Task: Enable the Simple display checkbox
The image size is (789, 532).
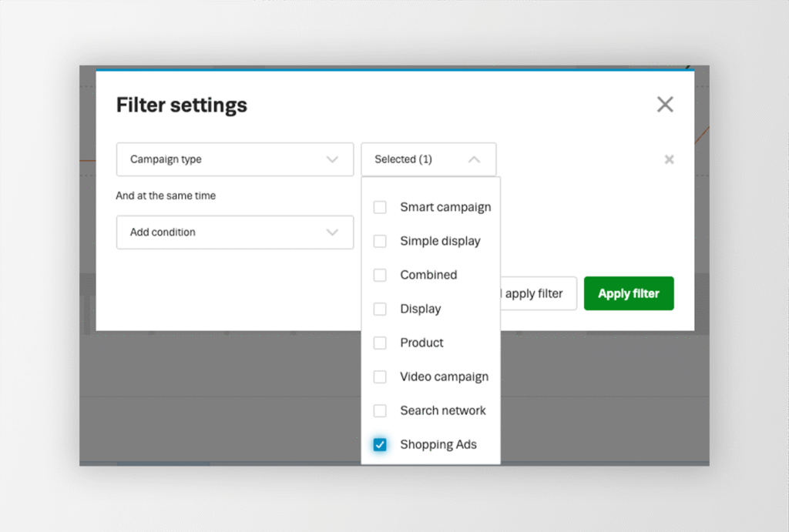Action: [380, 241]
